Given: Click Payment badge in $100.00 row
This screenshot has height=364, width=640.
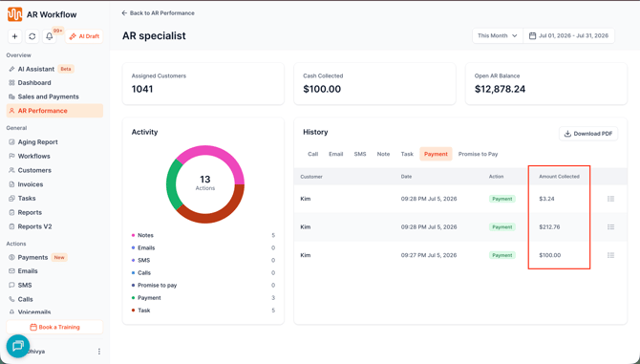Looking at the screenshot, I should pyautogui.click(x=502, y=255).
